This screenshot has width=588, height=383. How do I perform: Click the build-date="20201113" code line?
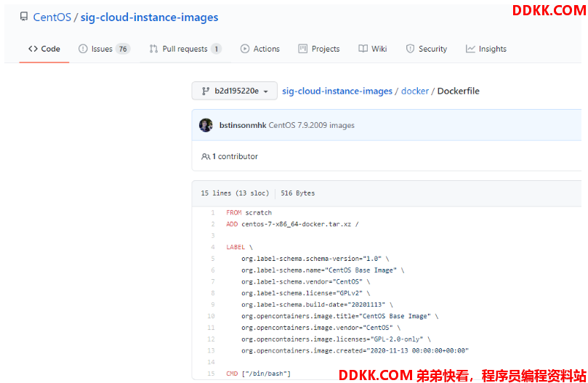pos(317,305)
